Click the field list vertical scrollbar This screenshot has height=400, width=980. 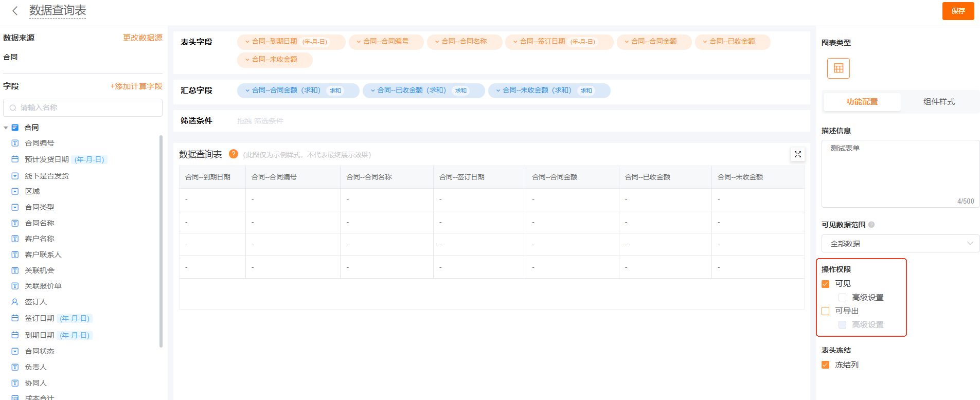[x=161, y=241]
